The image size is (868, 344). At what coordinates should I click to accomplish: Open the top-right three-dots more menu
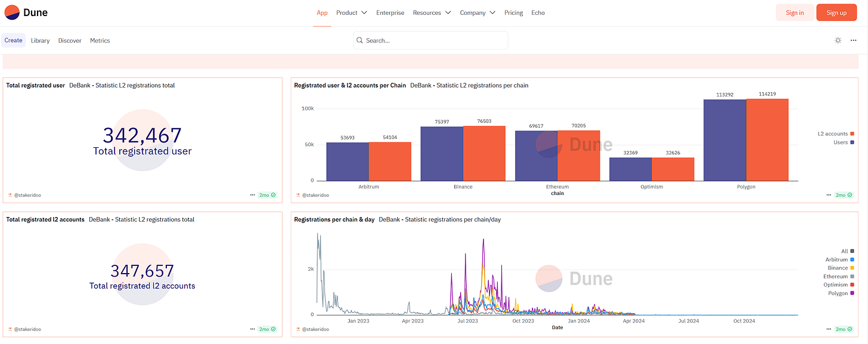pos(854,41)
